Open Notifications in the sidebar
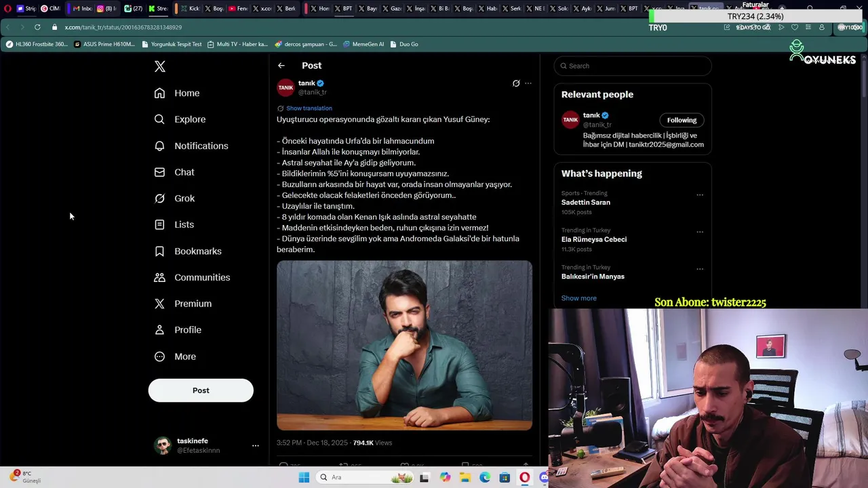Screen dimensions: 868x488 191,146
